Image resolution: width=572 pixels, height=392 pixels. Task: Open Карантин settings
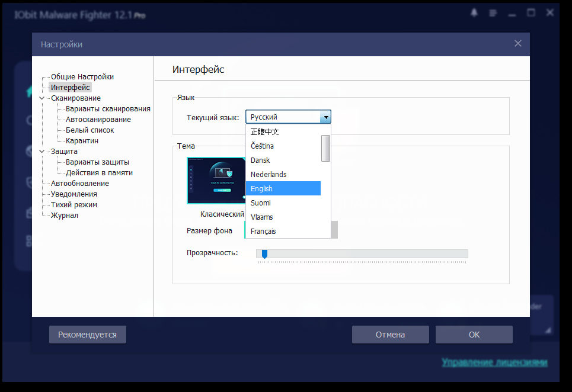click(82, 140)
